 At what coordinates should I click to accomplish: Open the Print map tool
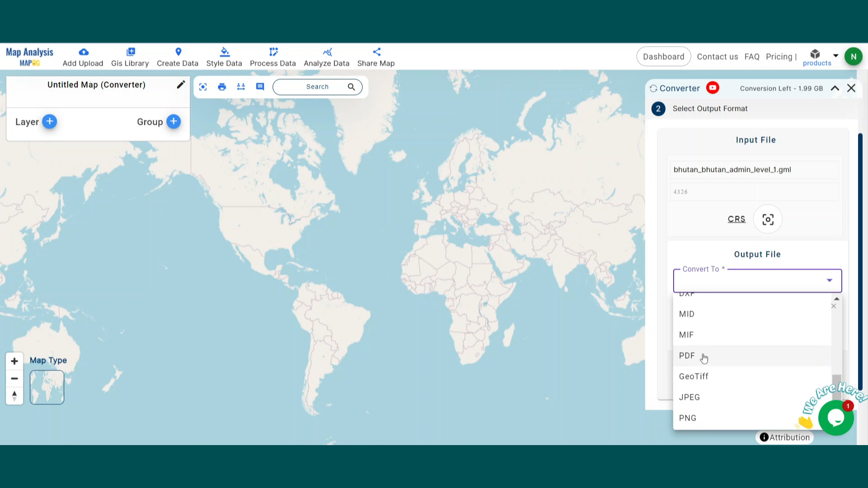[x=222, y=87]
